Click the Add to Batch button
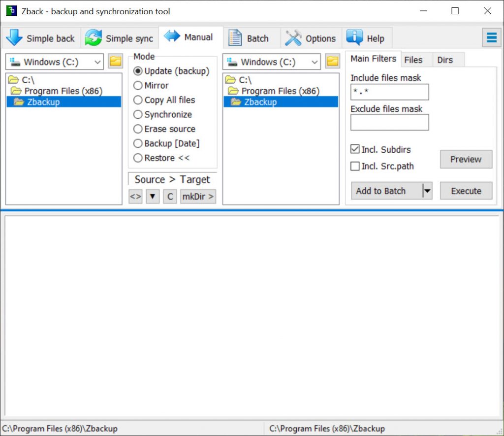Viewport: 504px width, 436px height. (x=387, y=191)
